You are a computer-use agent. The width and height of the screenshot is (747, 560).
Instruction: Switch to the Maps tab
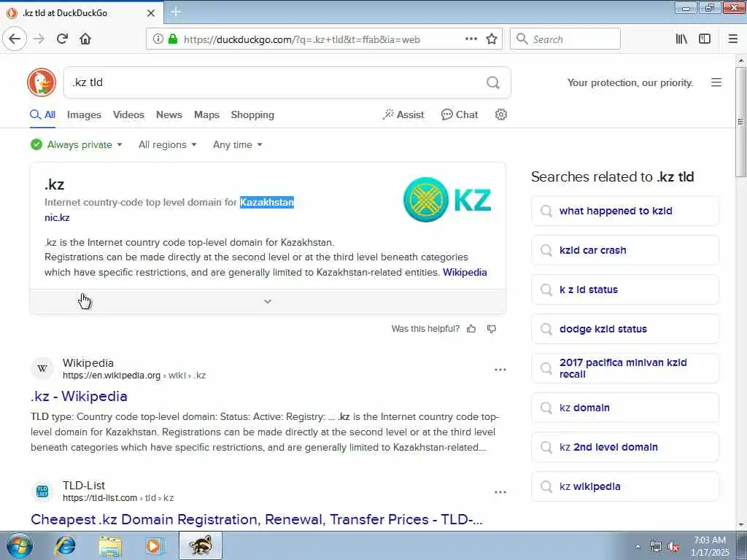206,114
